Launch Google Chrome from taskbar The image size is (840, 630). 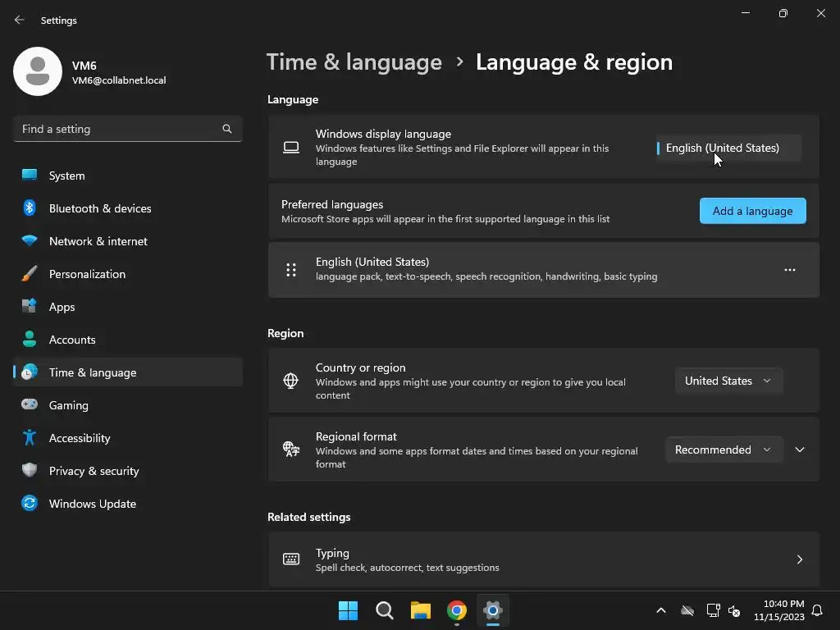tap(457, 610)
